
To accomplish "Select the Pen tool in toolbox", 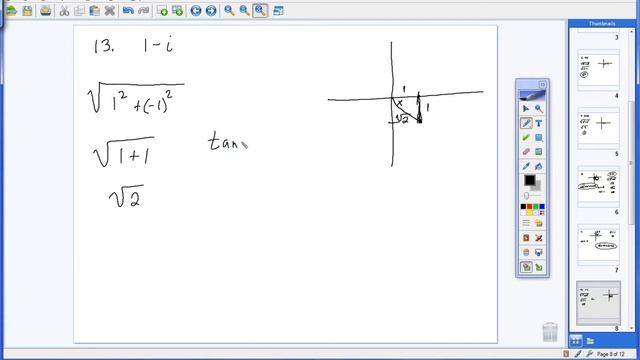I will click(526, 123).
